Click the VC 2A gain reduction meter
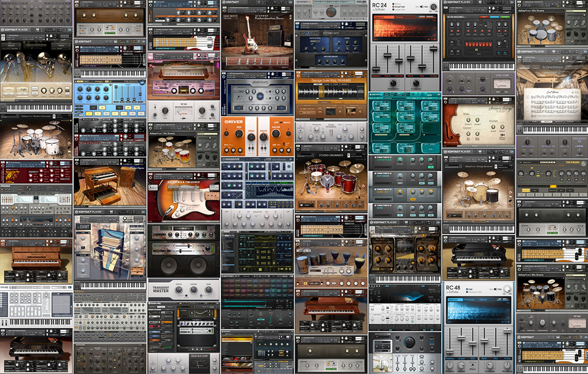588x374 pixels. tap(183, 111)
